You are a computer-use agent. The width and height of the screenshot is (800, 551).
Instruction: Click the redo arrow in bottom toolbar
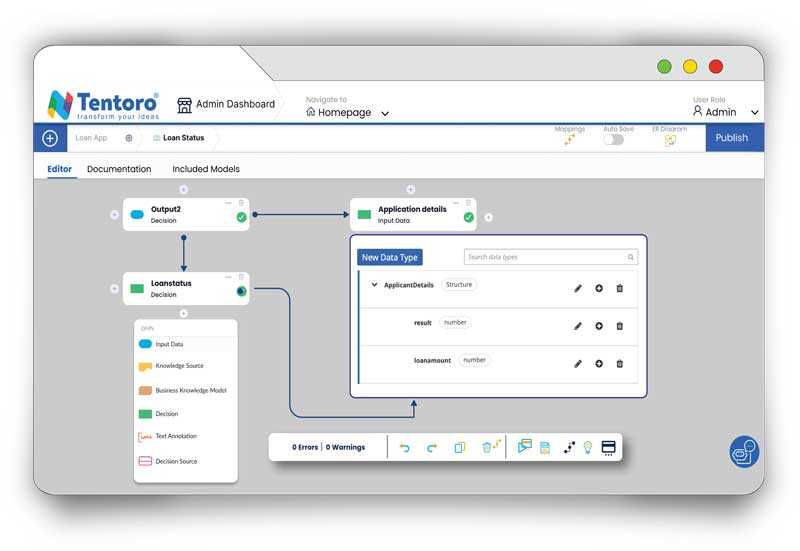(x=432, y=448)
